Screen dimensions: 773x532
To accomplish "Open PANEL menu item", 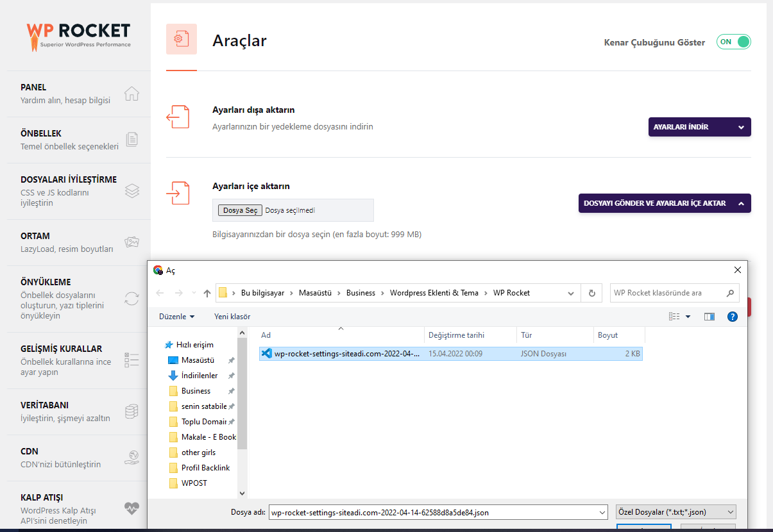I will [78, 94].
